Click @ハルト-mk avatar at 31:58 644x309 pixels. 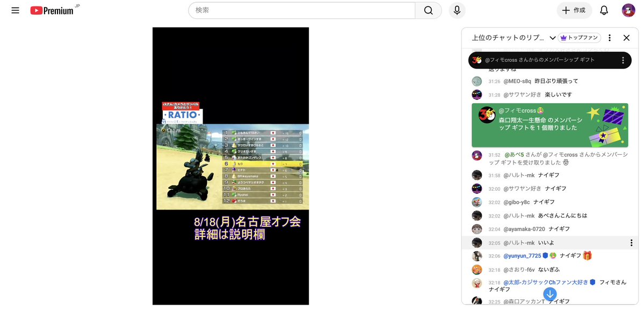click(x=476, y=175)
